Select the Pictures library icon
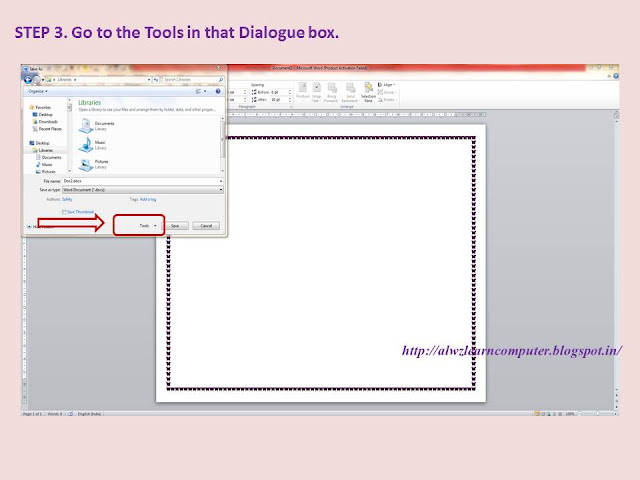Screen dimensions: 640x480 tap(86, 164)
